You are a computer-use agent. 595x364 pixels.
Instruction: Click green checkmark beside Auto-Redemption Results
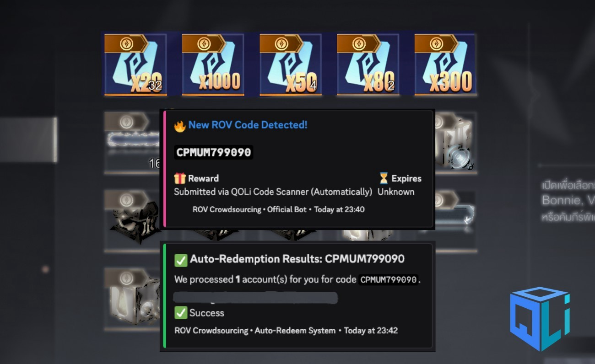[181, 260]
